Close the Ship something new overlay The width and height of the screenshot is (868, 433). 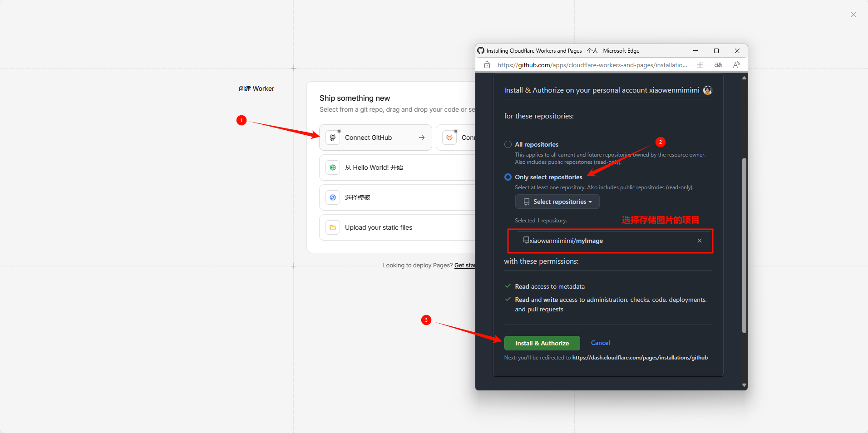pos(853,15)
